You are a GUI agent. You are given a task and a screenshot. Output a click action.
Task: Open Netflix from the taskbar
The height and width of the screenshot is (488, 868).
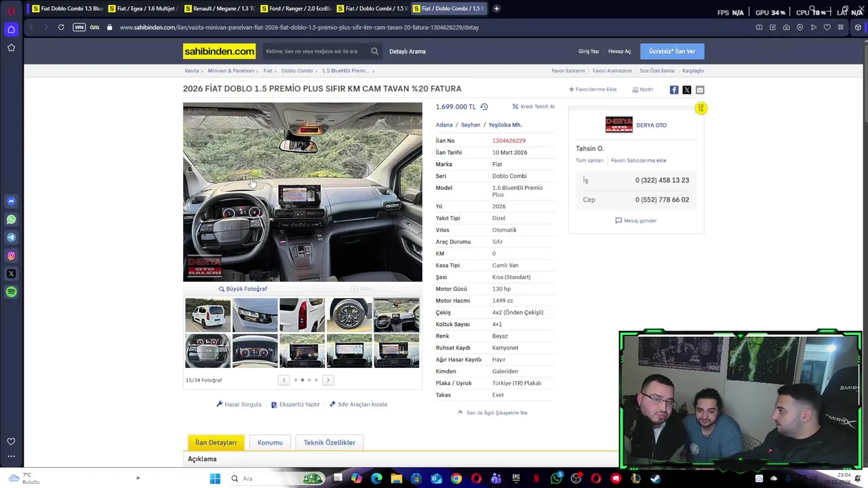pyautogui.click(x=536, y=479)
